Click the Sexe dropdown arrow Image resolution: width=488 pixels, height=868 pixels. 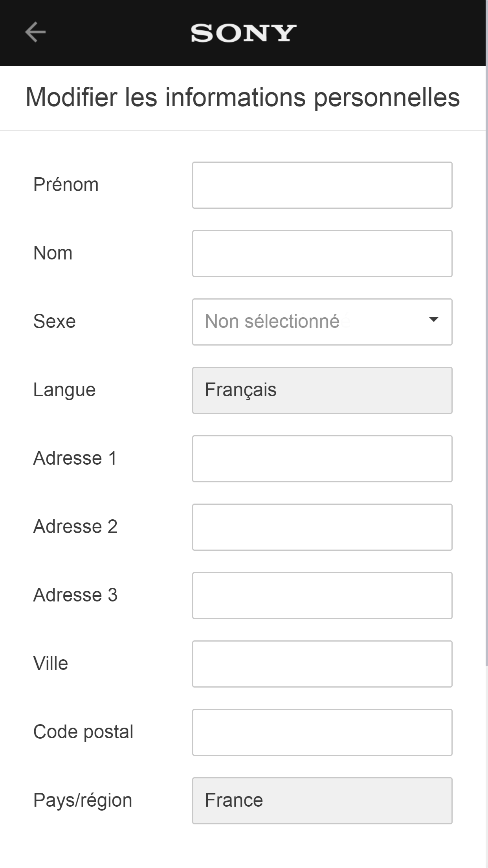click(433, 320)
